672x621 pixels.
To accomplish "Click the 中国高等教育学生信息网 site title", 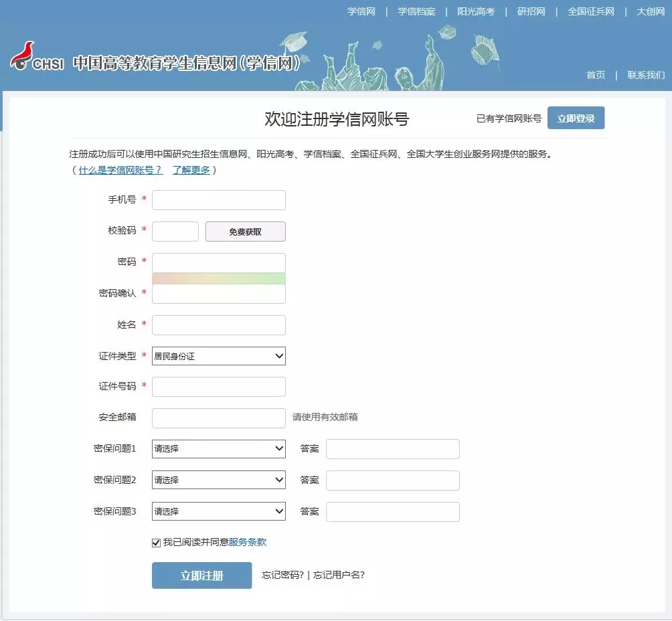I will click(186, 64).
